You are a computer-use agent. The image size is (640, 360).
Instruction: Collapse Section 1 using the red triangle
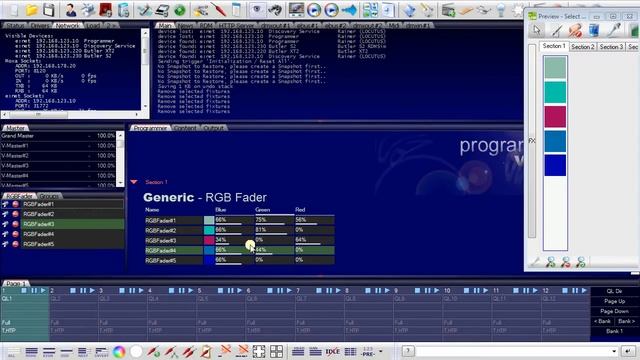(x=134, y=182)
